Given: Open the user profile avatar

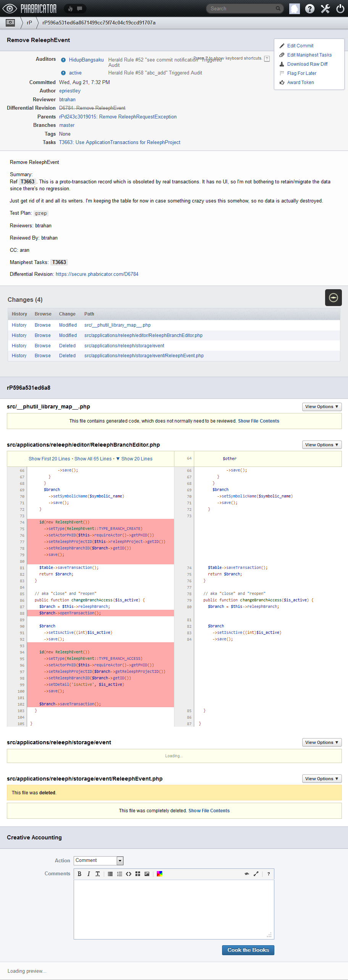Looking at the screenshot, I should 295,8.
